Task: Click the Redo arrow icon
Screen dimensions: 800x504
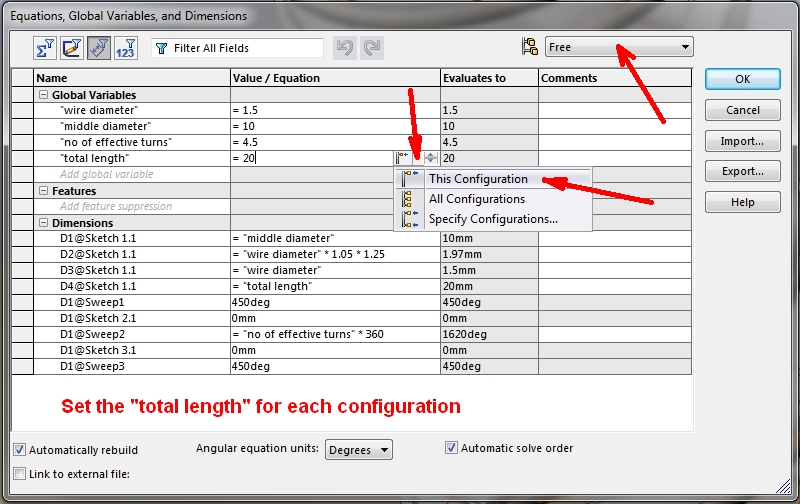Action: tap(372, 48)
